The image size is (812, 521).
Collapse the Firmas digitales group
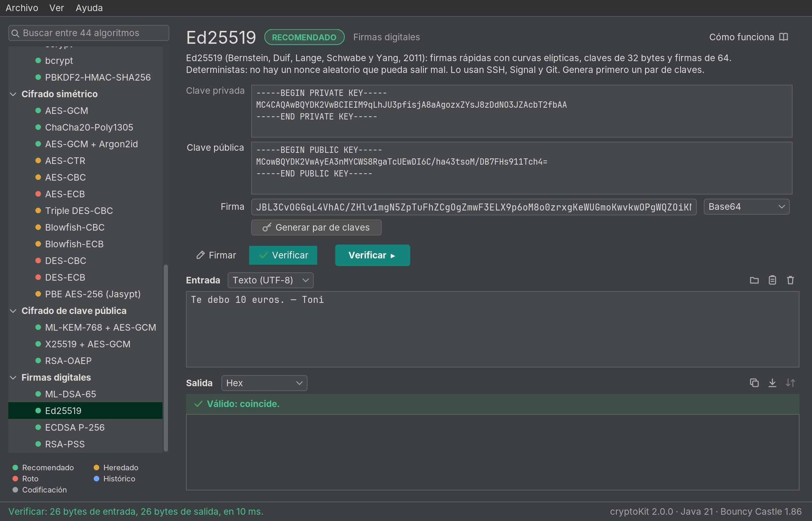point(13,378)
